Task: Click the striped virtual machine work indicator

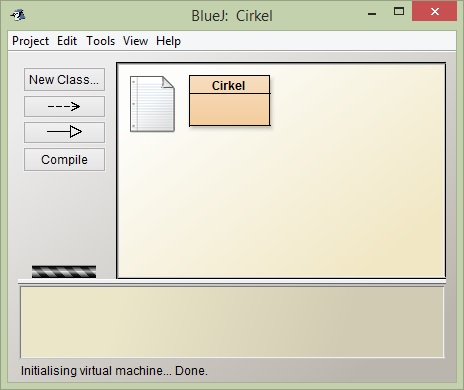Action: pos(64,272)
